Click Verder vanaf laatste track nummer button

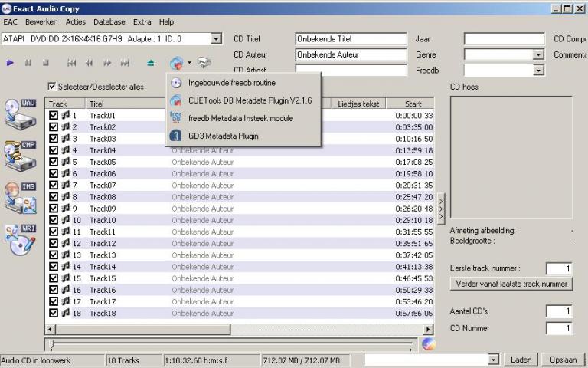point(511,284)
